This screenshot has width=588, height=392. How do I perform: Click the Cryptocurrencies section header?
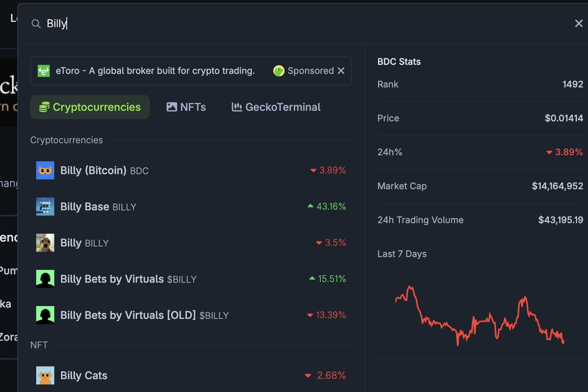pyautogui.click(x=67, y=140)
